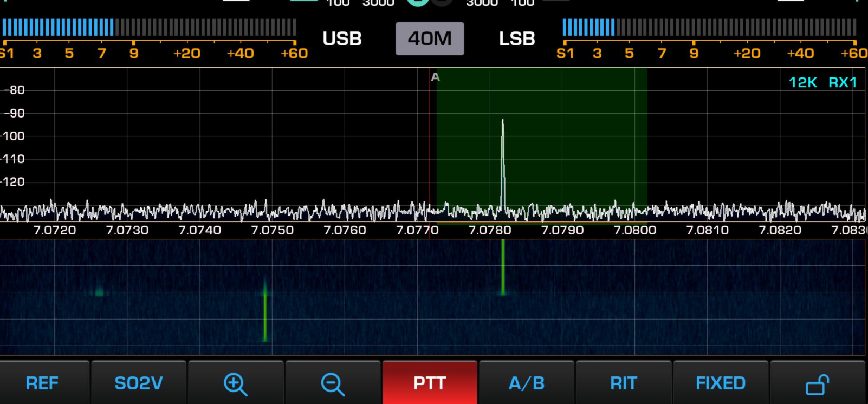Click the left S-meter bar

click(x=149, y=27)
